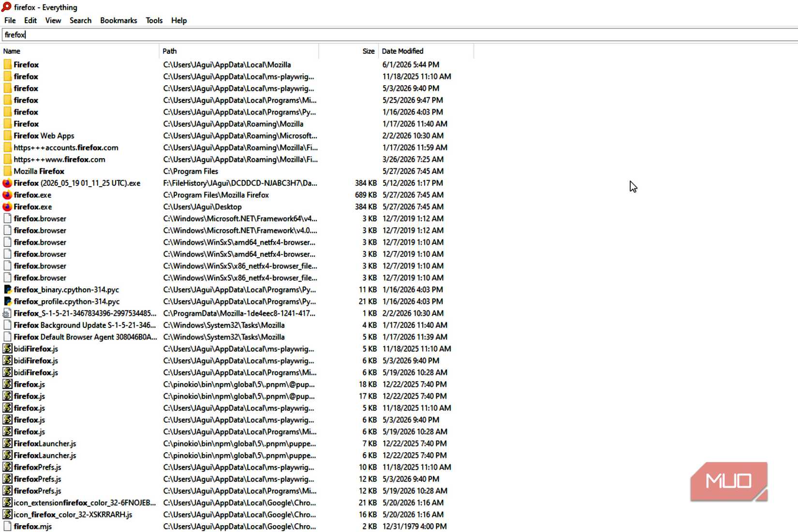Select Firefox.exe name located on Desktop
Image resolution: width=798 pixels, height=532 pixels.
point(32,207)
